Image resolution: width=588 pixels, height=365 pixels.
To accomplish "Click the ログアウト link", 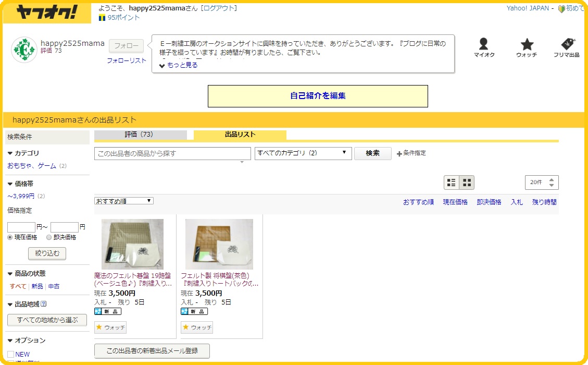I will [x=219, y=8].
